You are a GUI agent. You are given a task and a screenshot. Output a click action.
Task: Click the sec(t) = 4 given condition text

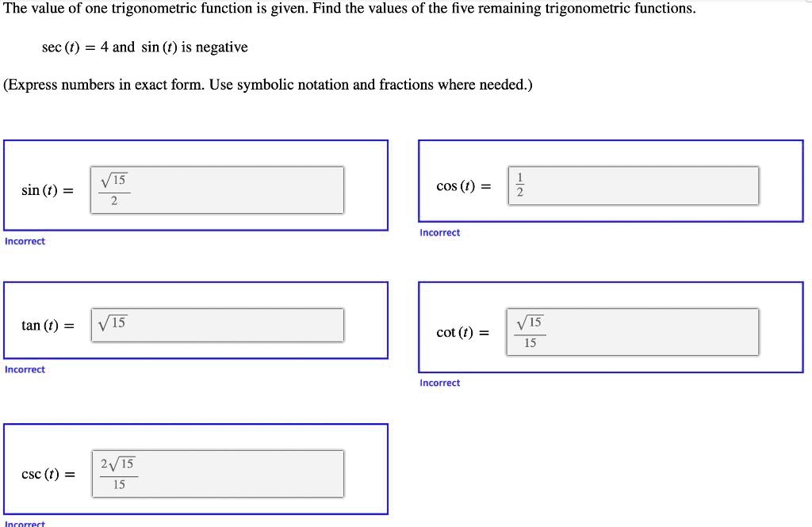pos(144,47)
